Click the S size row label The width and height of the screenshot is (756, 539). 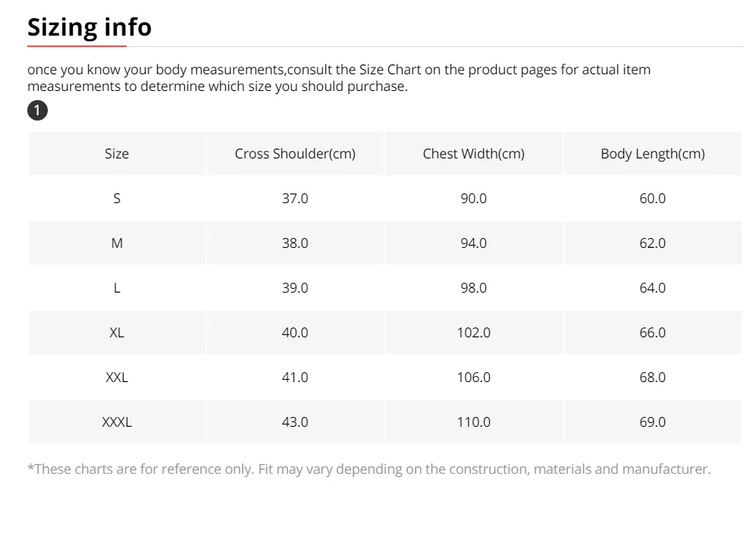[117, 198]
